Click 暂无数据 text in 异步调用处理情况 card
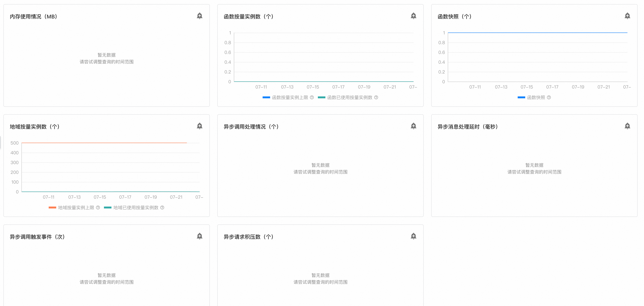 pyautogui.click(x=320, y=165)
